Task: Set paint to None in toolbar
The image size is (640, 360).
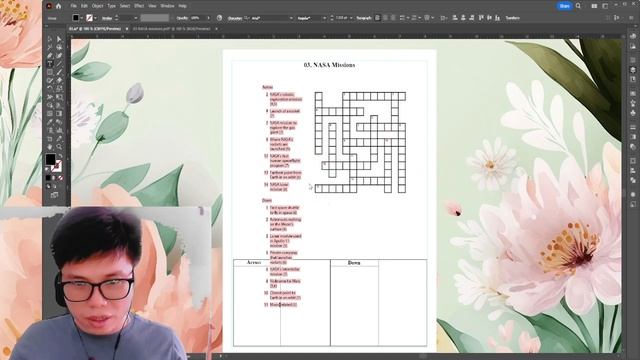Action: [61, 178]
